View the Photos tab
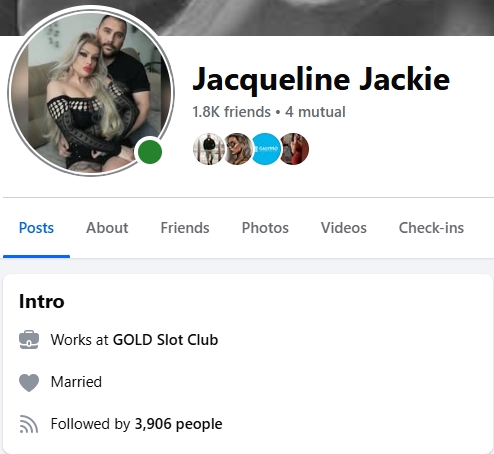Image resolution: width=494 pixels, height=454 pixels. pos(265,228)
